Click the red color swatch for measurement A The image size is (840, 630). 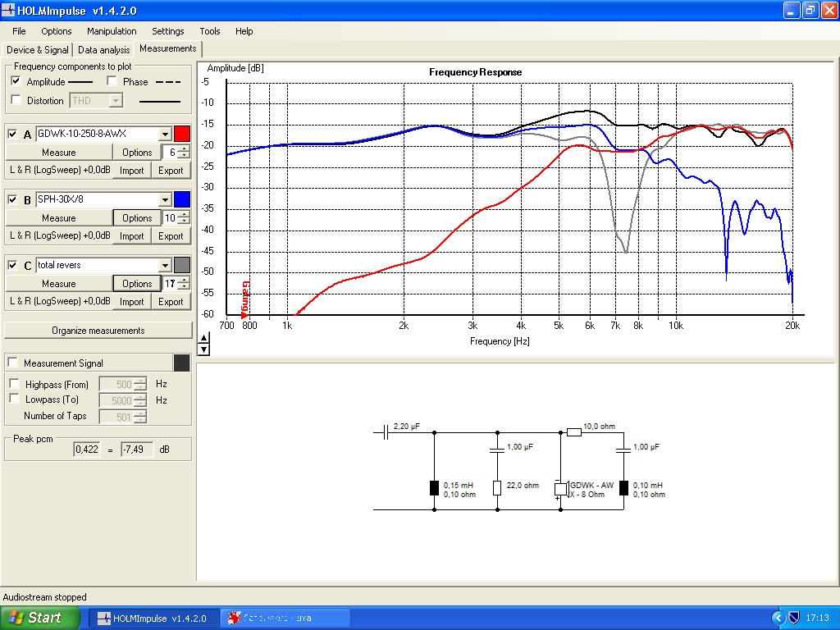point(182,134)
